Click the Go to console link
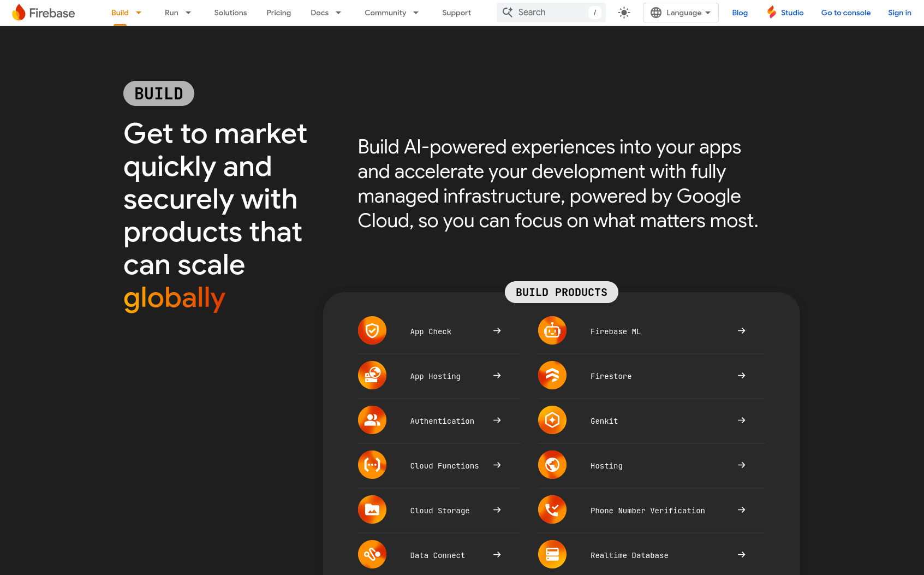Screen dimensions: 924x575 tap(845, 13)
